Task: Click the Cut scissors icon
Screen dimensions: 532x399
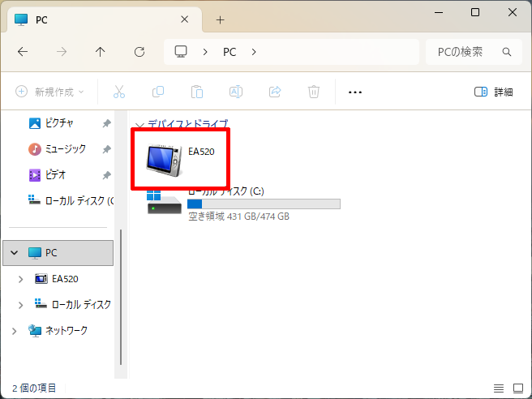Action: [119, 92]
